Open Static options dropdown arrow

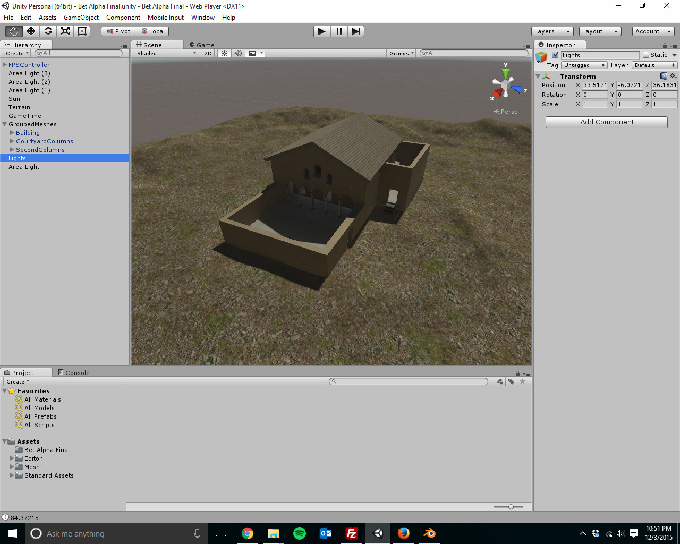click(674, 55)
